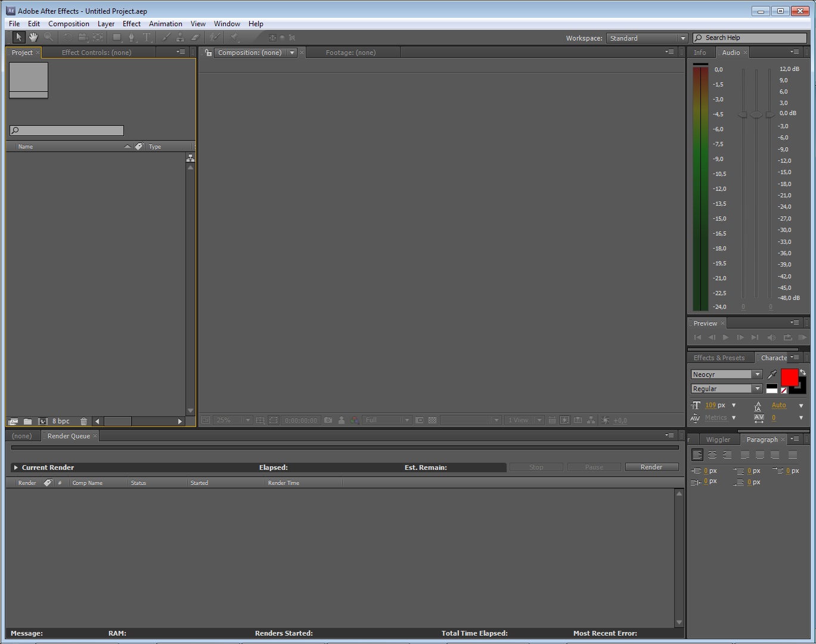The width and height of the screenshot is (816, 644).
Task: Select the Selection arrow tool
Action: coord(18,38)
